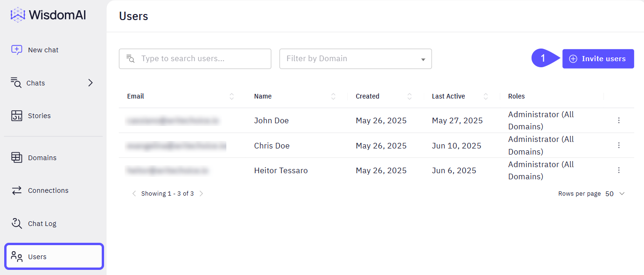Image resolution: width=644 pixels, height=275 pixels.
Task: Click the search icon in users search box
Action: (x=131, y=58)
